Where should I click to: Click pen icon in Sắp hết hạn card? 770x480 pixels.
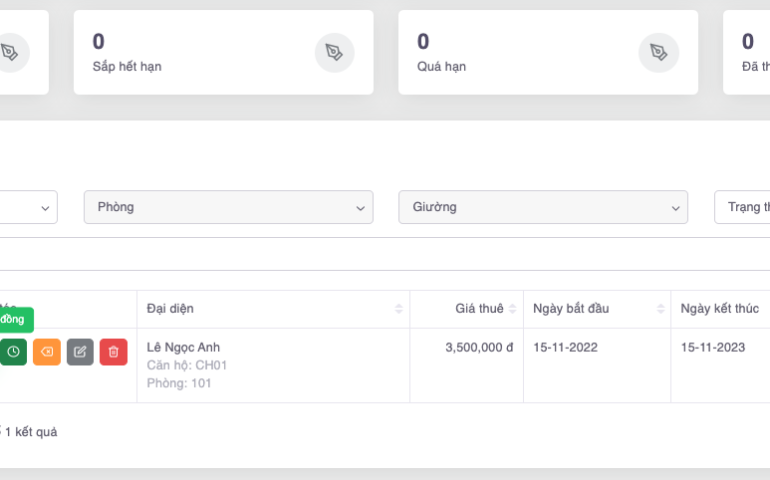tap(334, 52)
